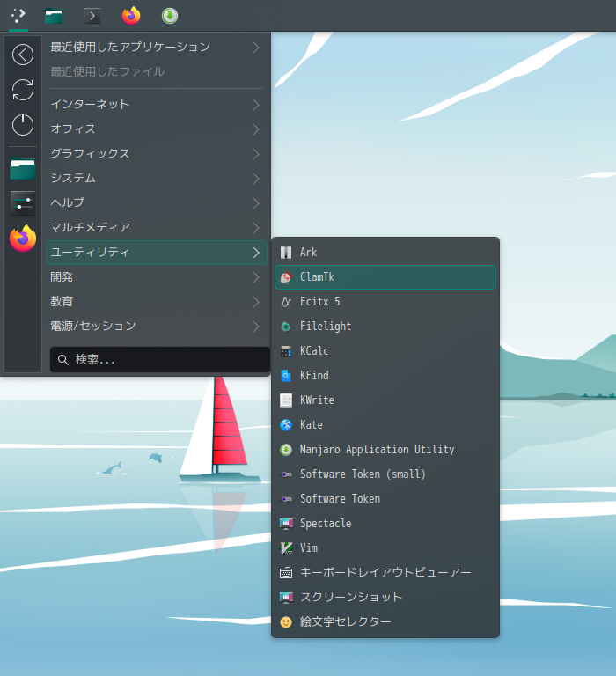Open file manager from top panel
The width and height of the screenshot is (616, 676).
click(x=54, y=16)
